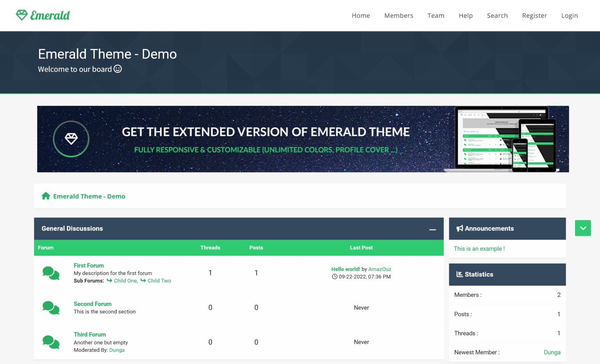Click the Emerald Theme - Demo breadcrumb link
Image resolution: width=600 pixels, height=364 pixels.
point(89,196)
